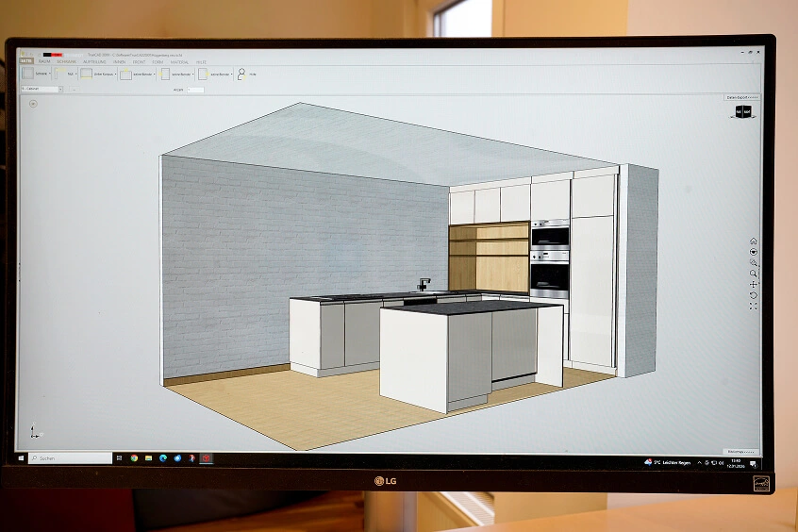The height and width of the screenshot is (532, 798).
Task: Click the second ribbon tool icon with yellow top
Action: click(x=60, y=74)
